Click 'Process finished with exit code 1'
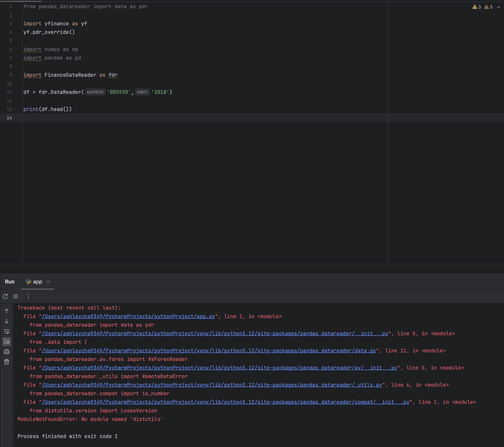Image resolution: width=504 pixels, height=447 pixels. click(68, 436)
